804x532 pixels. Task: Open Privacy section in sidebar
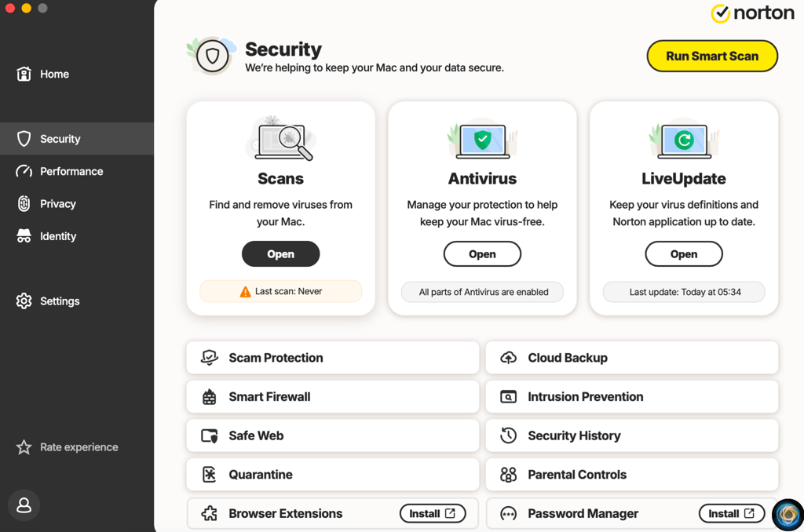pyautogui.click(x=77, y=203)
